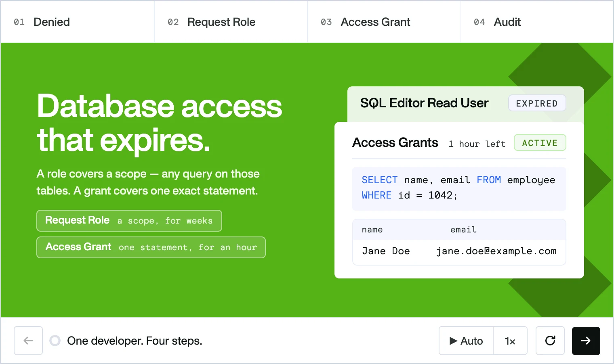Open the 01 Denied step tab

[x=78, y=22]
